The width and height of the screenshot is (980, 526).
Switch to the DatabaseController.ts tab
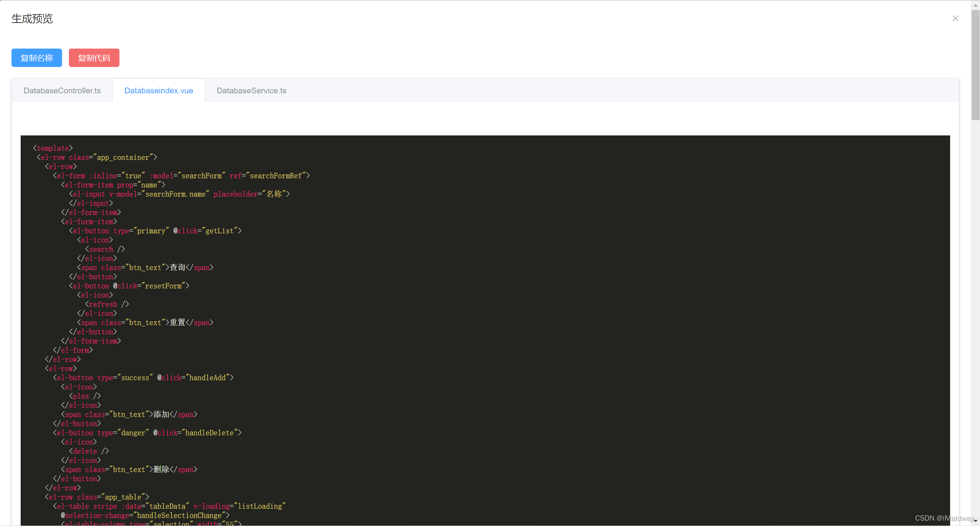pos(62,91)
